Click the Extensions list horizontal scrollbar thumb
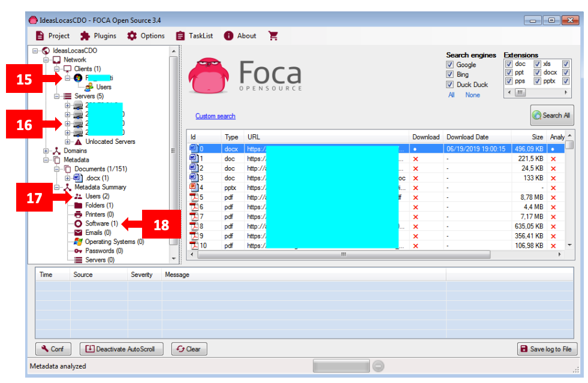The width and height of the screenshot is (588, 383). [520, 92]
